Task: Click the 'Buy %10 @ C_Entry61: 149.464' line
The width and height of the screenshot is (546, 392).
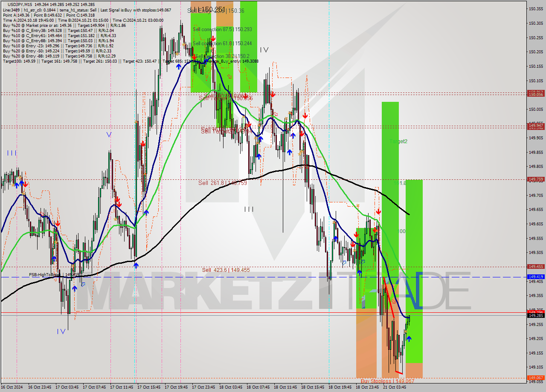Action: coord(59,35)
